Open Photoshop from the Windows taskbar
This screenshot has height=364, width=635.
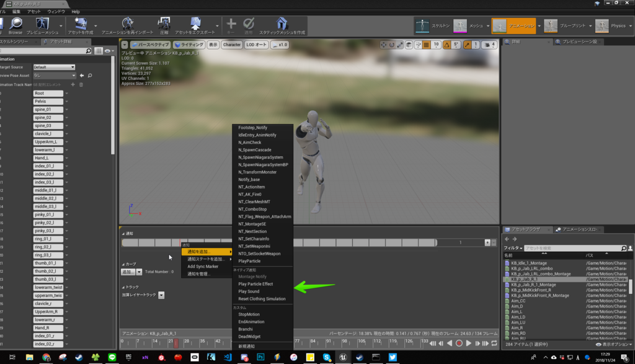click(x=260, y=357)
